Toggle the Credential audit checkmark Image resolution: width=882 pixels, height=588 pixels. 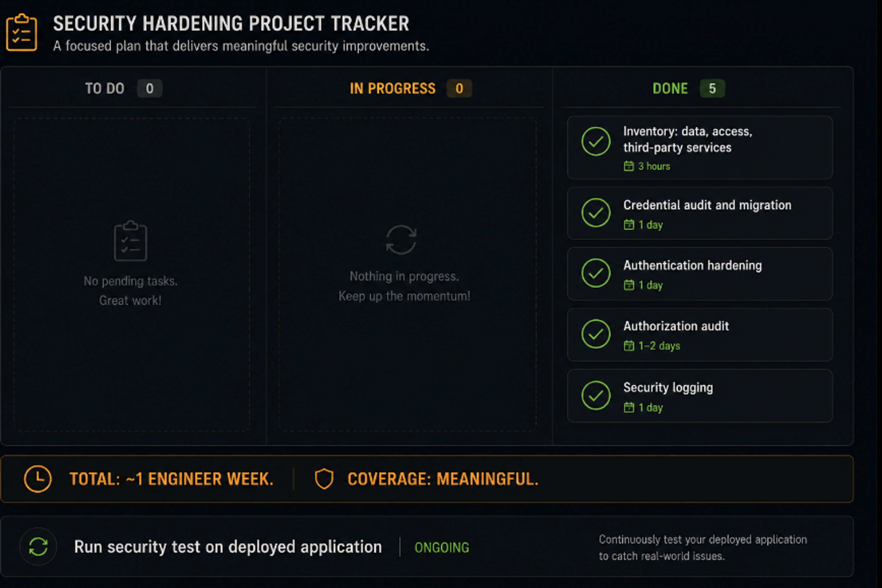596,213
